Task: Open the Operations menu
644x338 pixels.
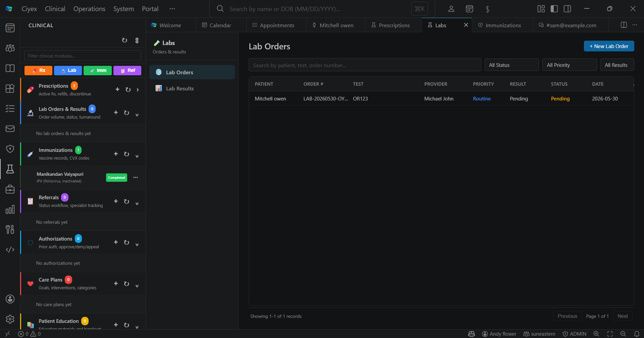Action: click(89, 9)
